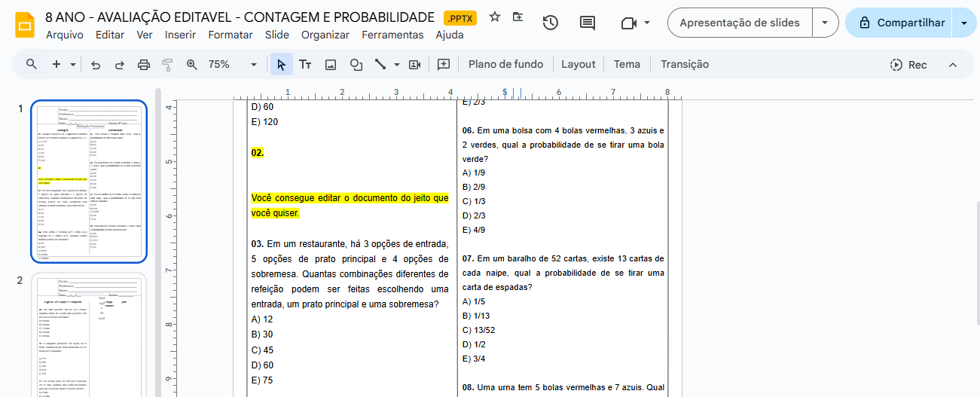Click question 07 baralho text

tap(563, 273)
